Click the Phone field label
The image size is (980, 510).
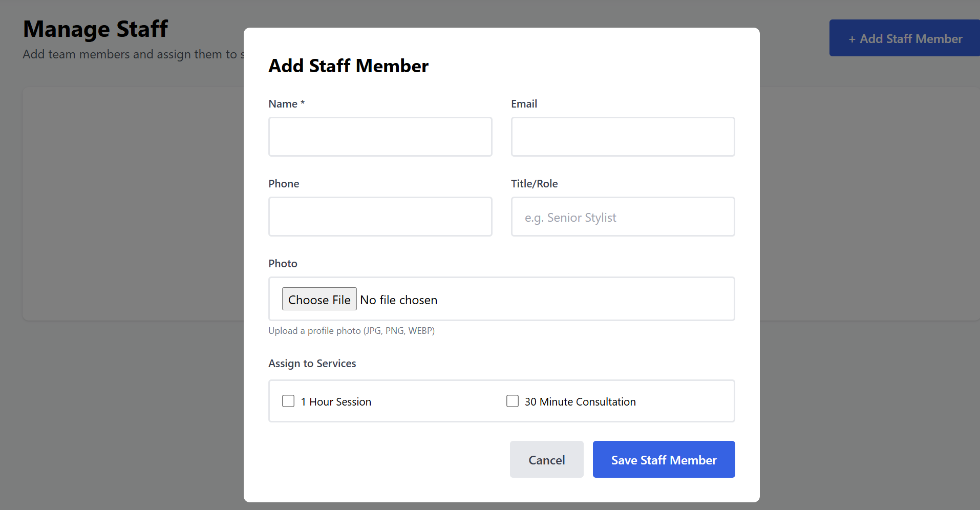click(284, 184)
